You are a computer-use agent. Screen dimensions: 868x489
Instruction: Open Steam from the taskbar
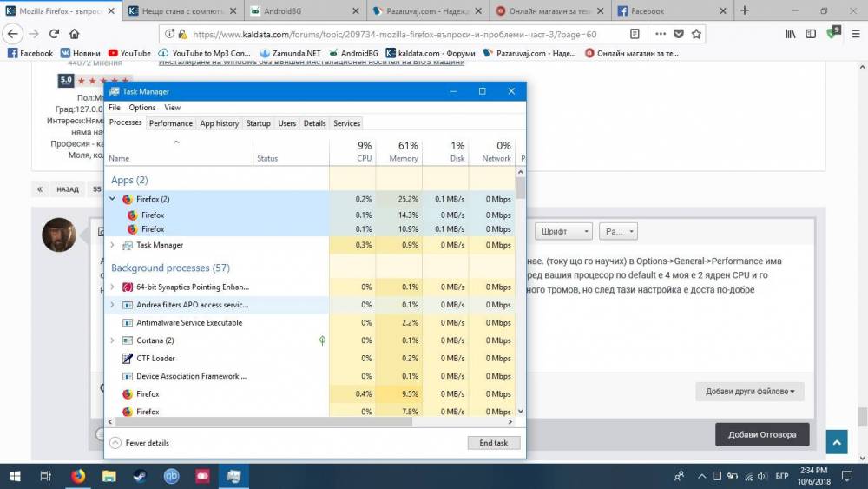pos(140,476)
